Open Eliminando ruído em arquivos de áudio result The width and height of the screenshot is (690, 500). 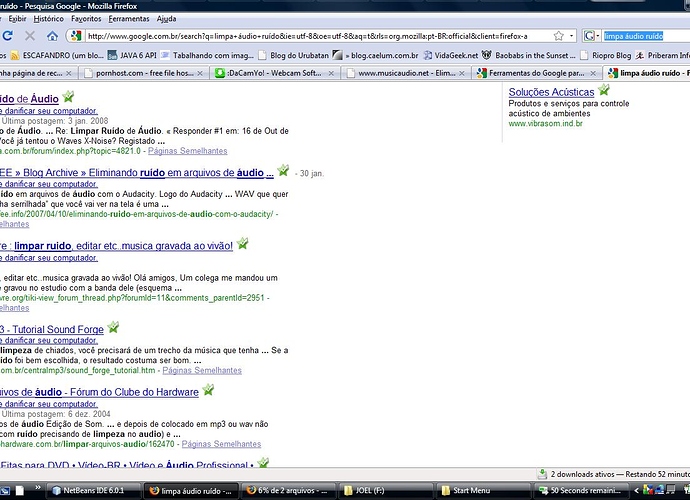(x=137, y=173)
